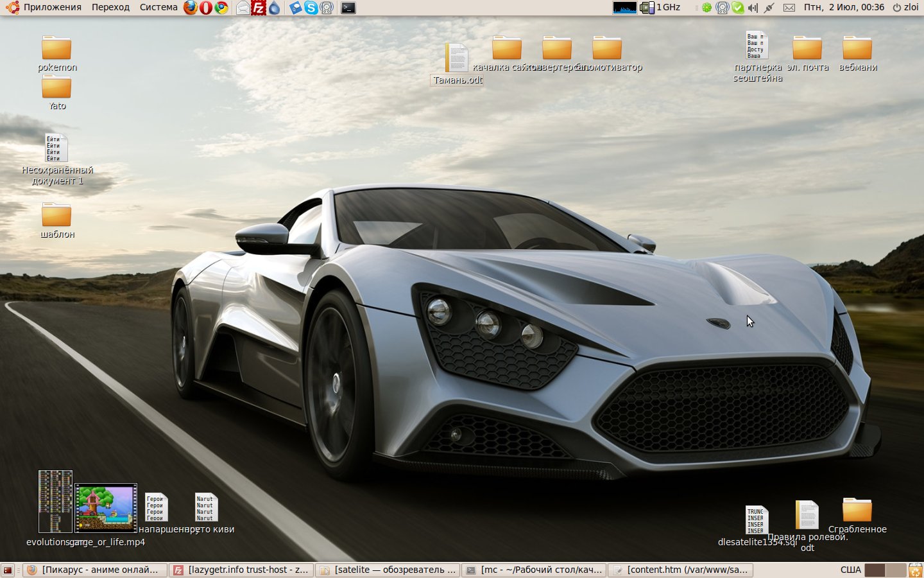924x578 pixels.
Task: Switch to the first workspace in pager
Action: (875, 570)
